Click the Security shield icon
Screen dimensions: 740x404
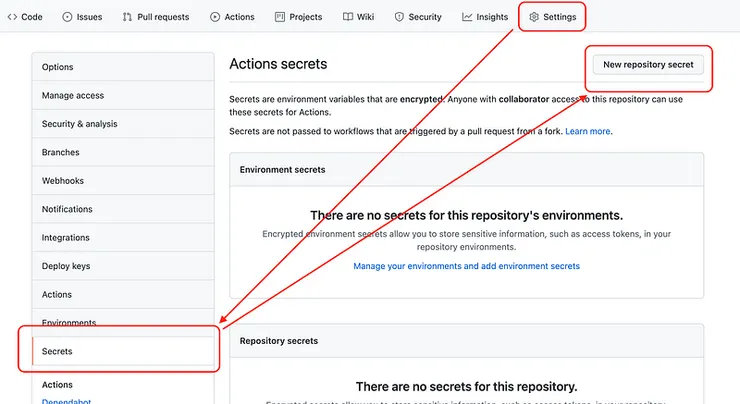(x=399, y=17)
